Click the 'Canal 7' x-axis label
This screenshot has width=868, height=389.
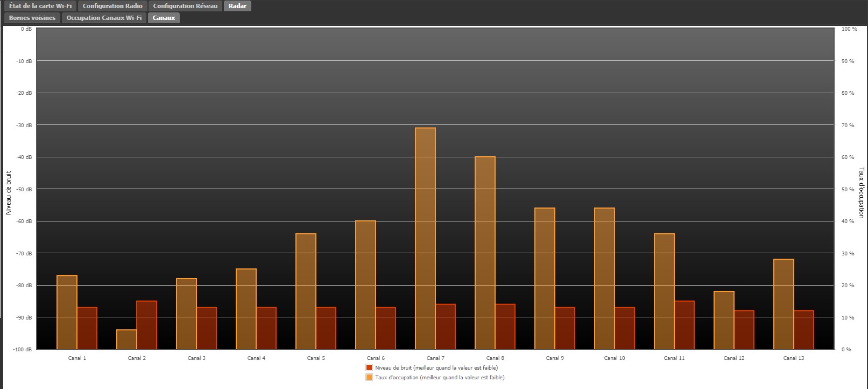tap(435, 358)
